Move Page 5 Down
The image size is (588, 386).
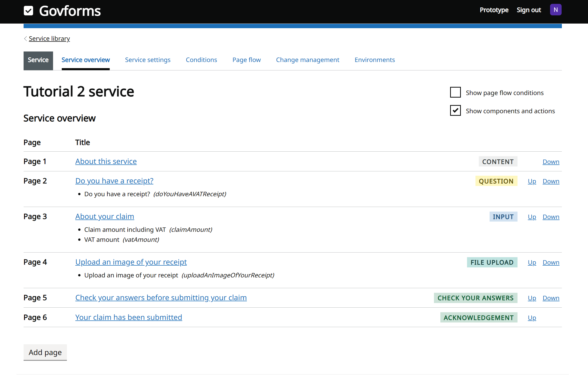(x=551, y=298)
